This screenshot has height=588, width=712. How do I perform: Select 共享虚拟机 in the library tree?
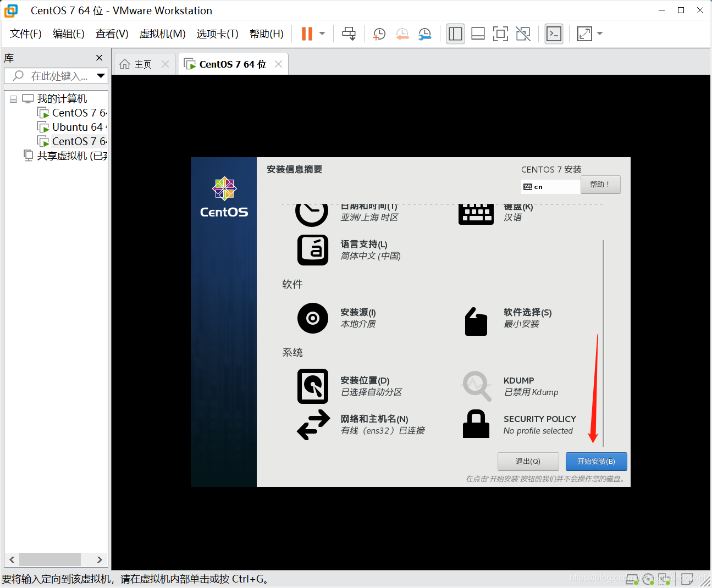66,156
